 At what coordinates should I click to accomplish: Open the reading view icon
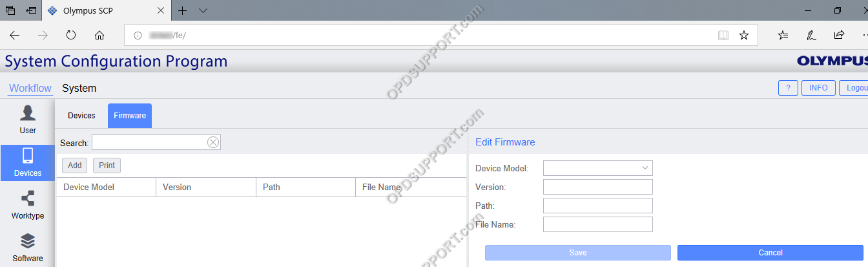[723, 36]
